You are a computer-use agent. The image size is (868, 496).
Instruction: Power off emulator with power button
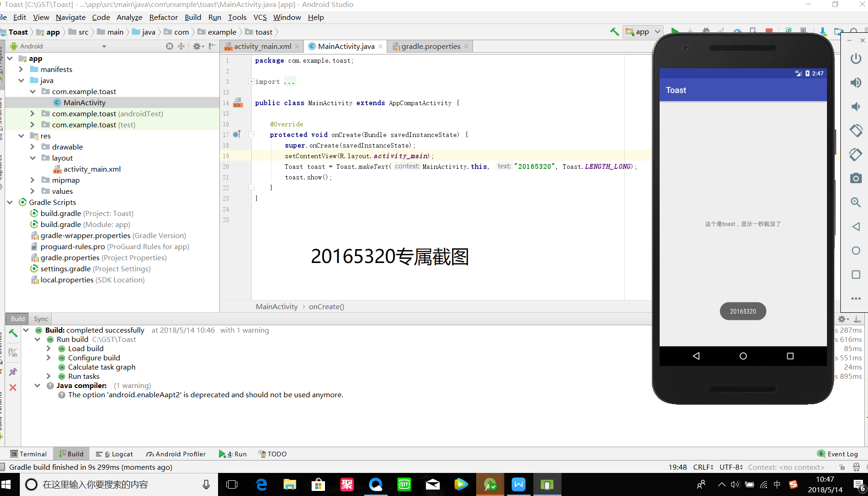pos(856,59)
